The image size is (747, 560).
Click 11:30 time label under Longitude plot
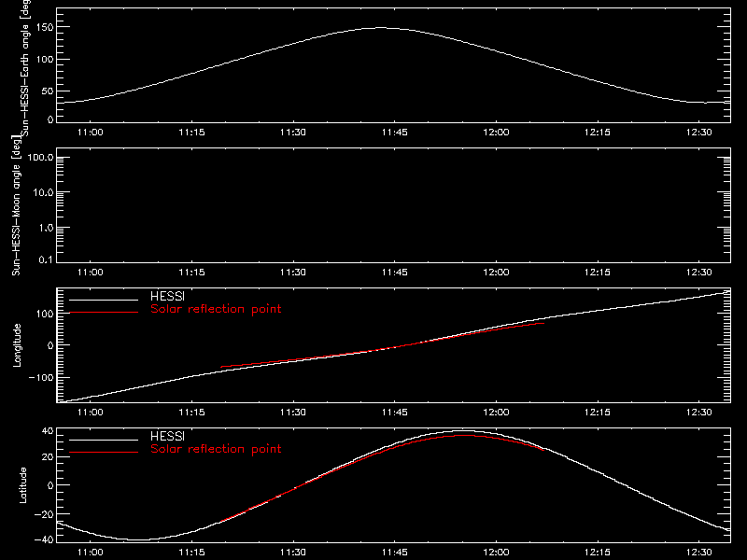coord(293,413)
